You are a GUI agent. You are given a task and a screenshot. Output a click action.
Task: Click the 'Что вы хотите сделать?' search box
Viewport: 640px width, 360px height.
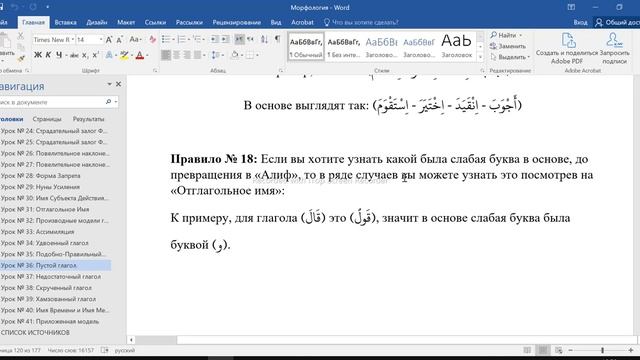361,22
